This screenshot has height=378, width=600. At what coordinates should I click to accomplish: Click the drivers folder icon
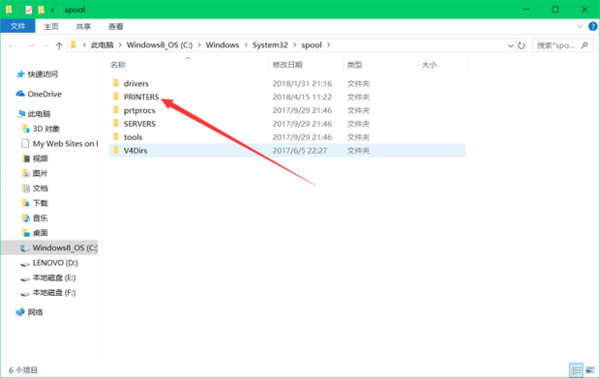tap(116, 83)
